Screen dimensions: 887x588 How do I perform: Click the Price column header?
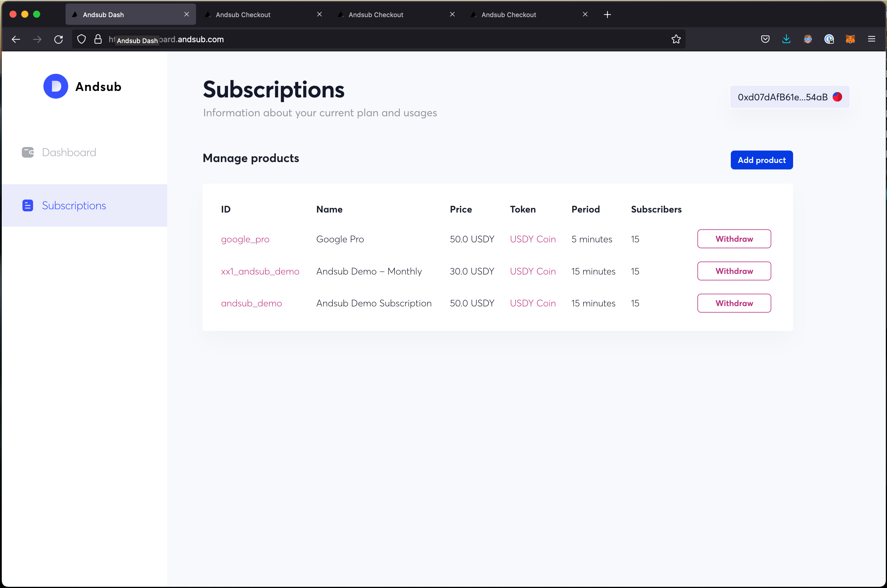pyautogui.click(x=461, y=209)
